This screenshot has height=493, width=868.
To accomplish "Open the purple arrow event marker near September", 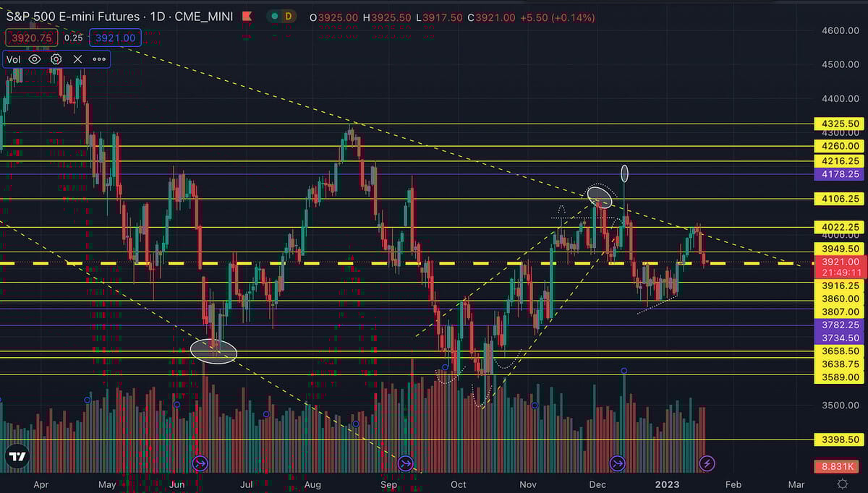I will coord(405,463).
